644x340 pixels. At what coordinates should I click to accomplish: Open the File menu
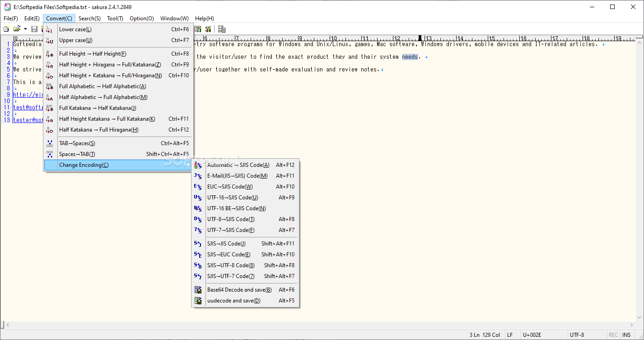11,19
